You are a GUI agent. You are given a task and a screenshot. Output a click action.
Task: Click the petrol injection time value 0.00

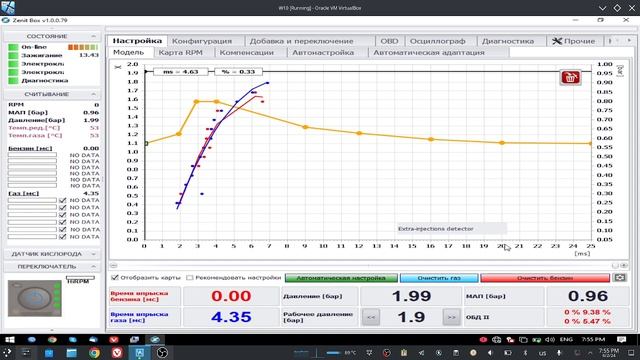click(231, 296)
